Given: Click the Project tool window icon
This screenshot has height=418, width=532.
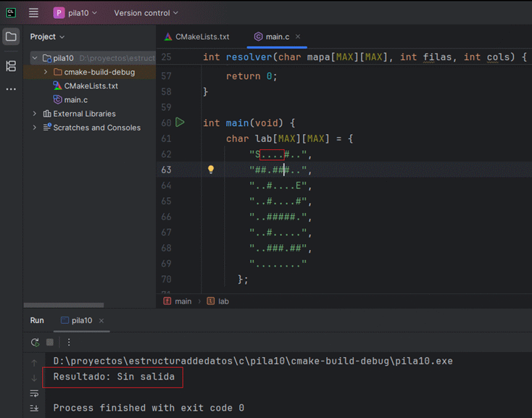Looking at the screenshot, I should click(11, 37).
